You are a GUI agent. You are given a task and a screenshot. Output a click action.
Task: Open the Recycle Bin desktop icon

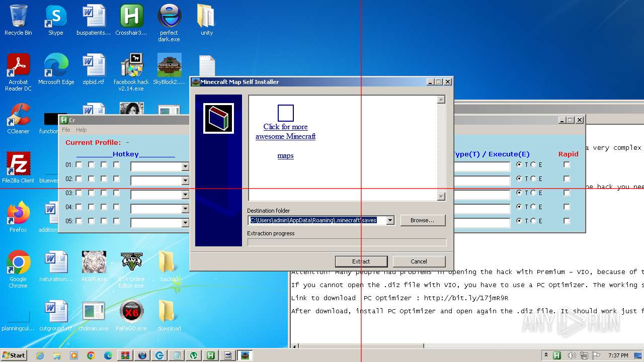click(18, 21)
